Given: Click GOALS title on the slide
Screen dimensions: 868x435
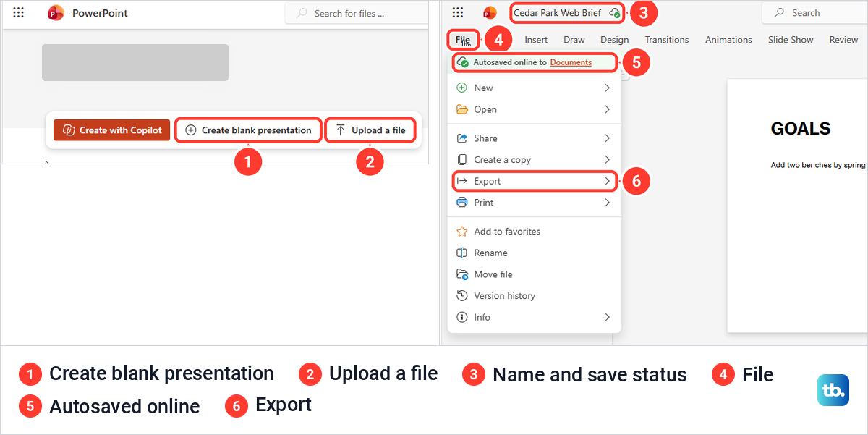Looking at the screenshot, I should click(x=801, y=129).
